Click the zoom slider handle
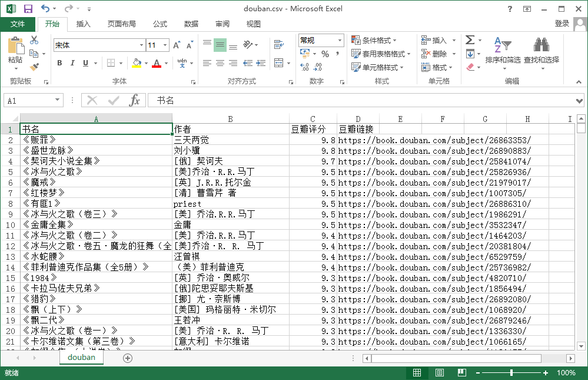Image resolution: width=588 pixels, height=380 pixels. [511, 373]
